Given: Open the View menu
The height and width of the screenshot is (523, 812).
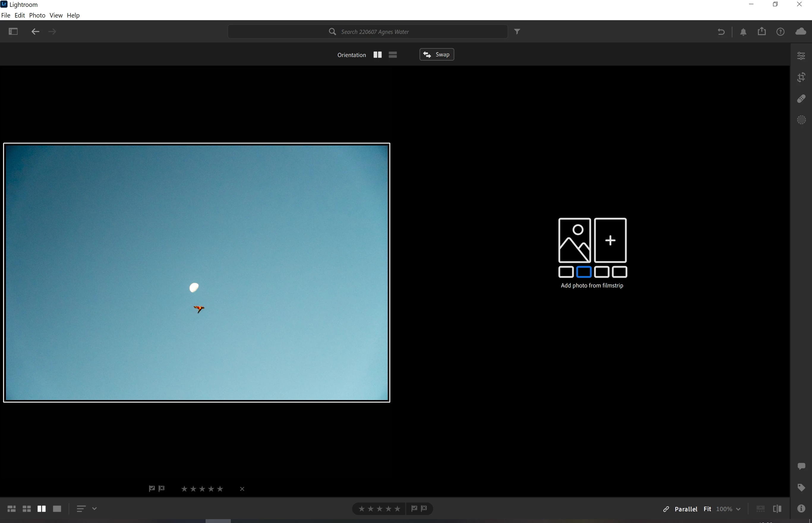Looking at the screenshot, I should click(x=56, y=15).
